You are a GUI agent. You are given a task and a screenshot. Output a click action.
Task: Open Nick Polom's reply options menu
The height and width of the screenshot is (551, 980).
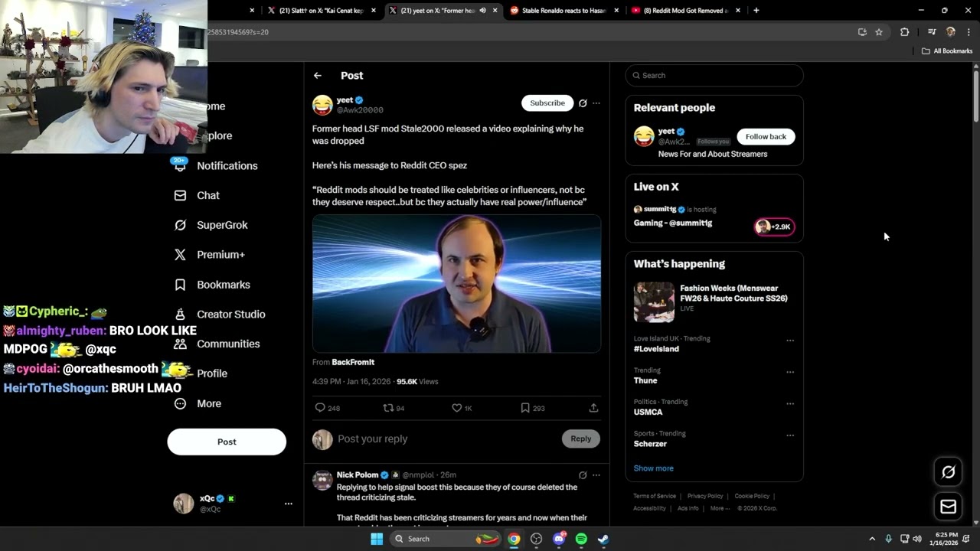click(x=596, y=474)
